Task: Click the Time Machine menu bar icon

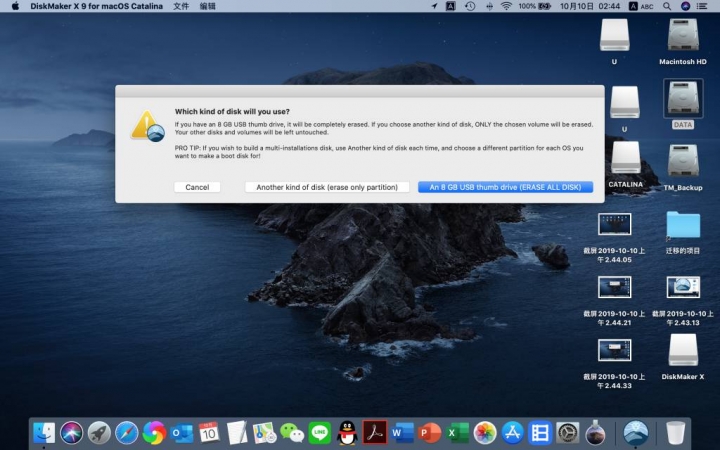Action: point(470,6)
